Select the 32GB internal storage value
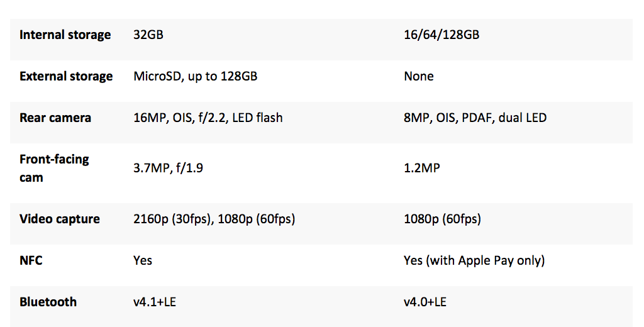Image resolution: width=644 pixels, height=327 pixels. (x=148, y=35)
